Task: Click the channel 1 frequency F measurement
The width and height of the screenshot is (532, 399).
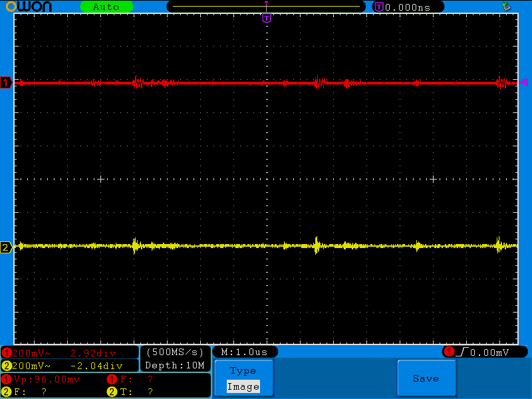Action: (x=130, y=379)
